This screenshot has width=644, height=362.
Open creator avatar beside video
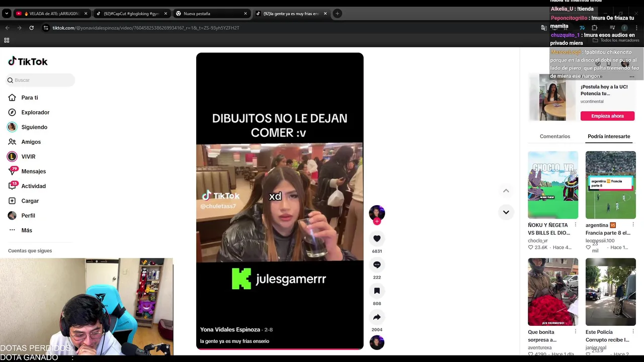pos(377,213)
